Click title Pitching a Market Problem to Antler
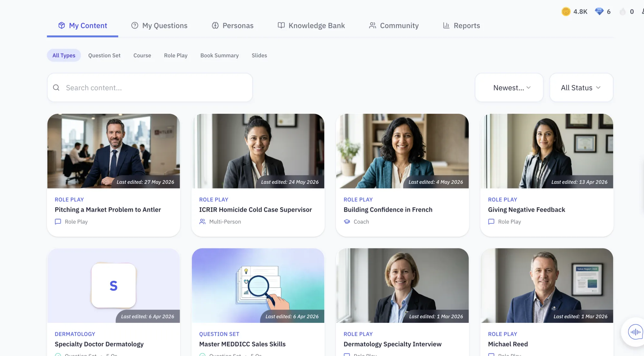The image size is (644, 356). coord(108,210)
